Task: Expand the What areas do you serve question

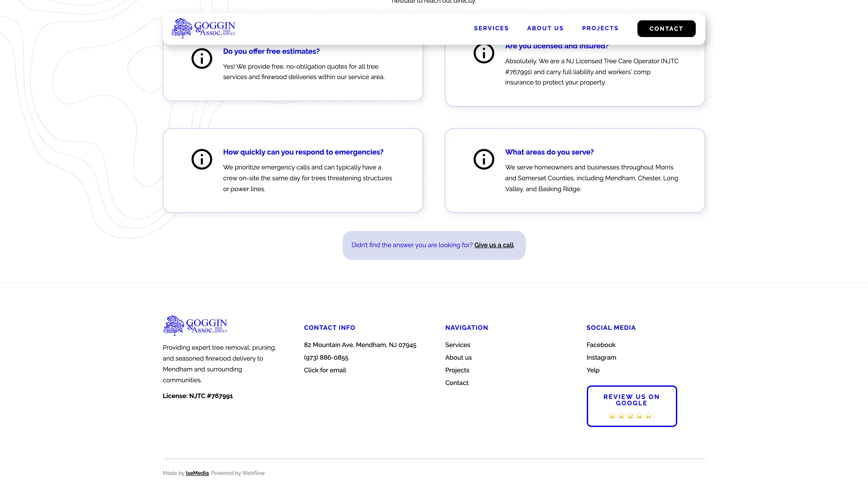Action: tap(549, 152)
